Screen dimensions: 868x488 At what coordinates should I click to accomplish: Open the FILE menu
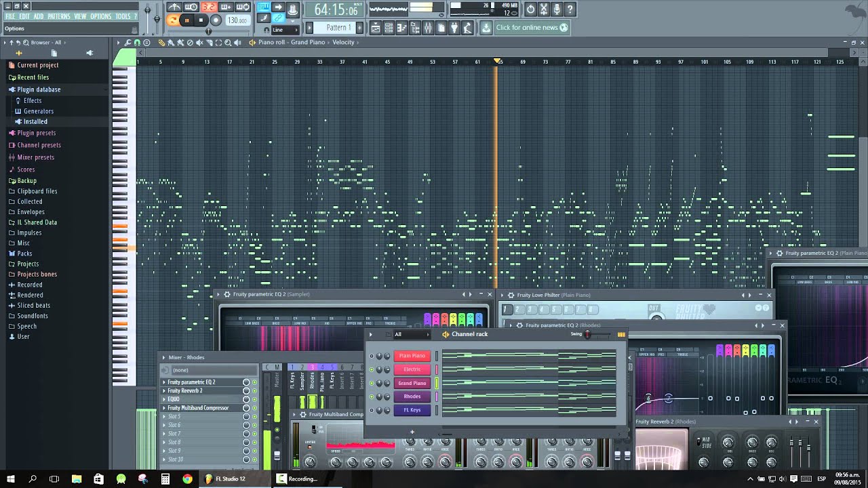[x=10, y=16]
